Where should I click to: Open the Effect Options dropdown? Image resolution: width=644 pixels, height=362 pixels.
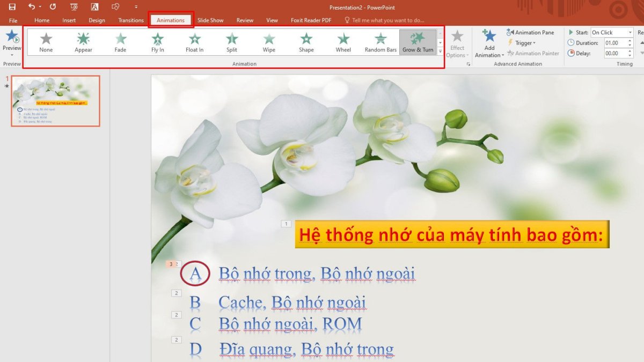(x=457, y=42)
